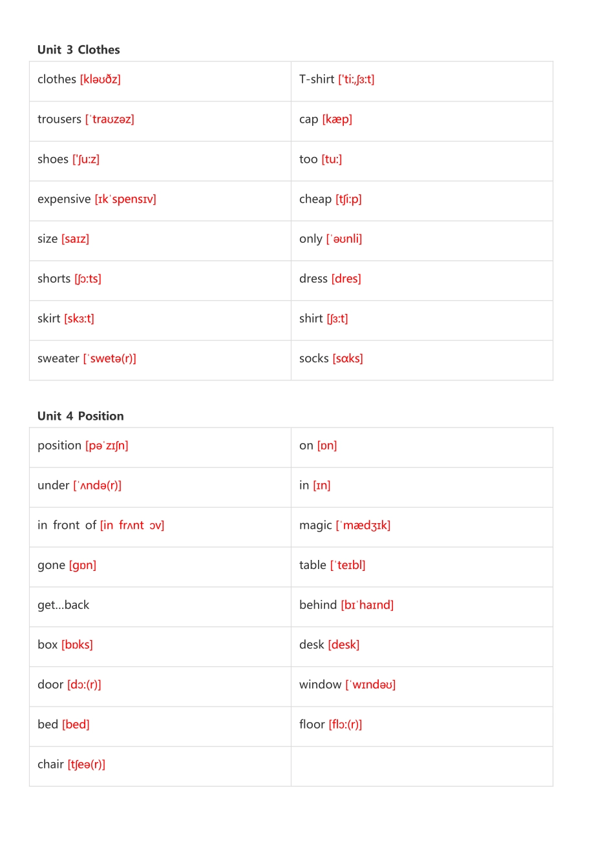This screenshot has height=868, width=614.
Task: Select the "get...back" entry
Action: 63,605
